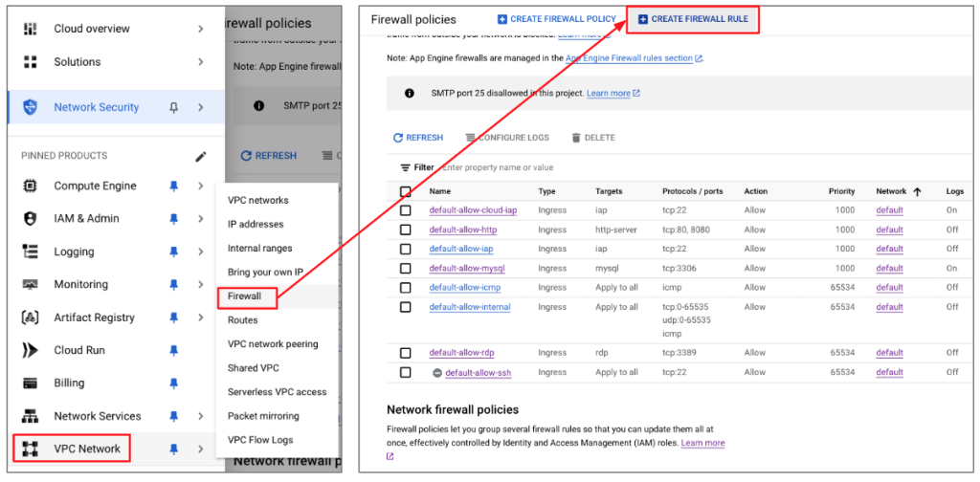This screenshot has height=482, width=980.
Task: Check the default-allow-internal row checkbox
Action: point(405,307)
